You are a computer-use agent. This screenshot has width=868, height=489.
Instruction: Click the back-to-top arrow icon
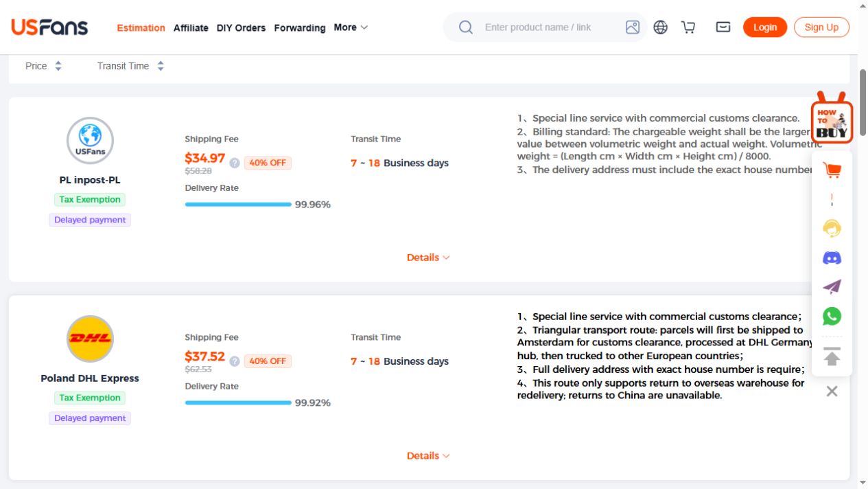[832, 357]
